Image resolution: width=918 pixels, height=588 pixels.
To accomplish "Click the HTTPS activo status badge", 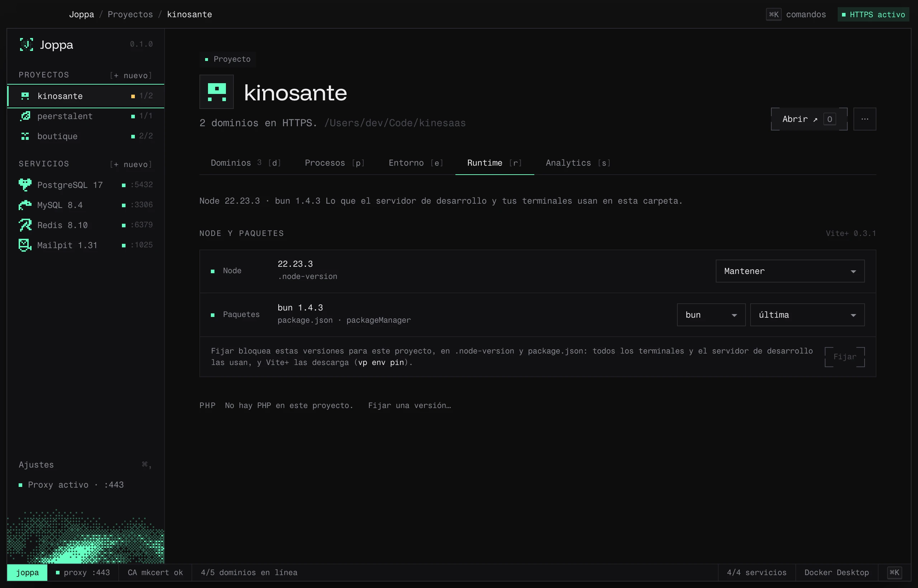I will (873, 14).
